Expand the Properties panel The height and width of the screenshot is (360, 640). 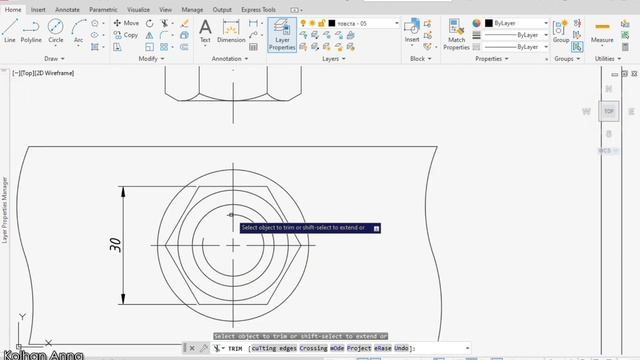(x=492, y=59)
